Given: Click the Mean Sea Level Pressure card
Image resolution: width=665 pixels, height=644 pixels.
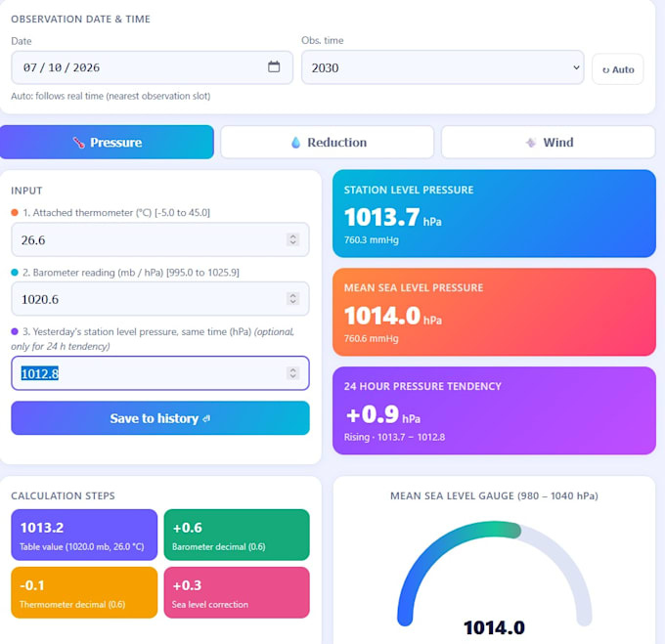Looking at the screenshot, I should tap(494, 312).
